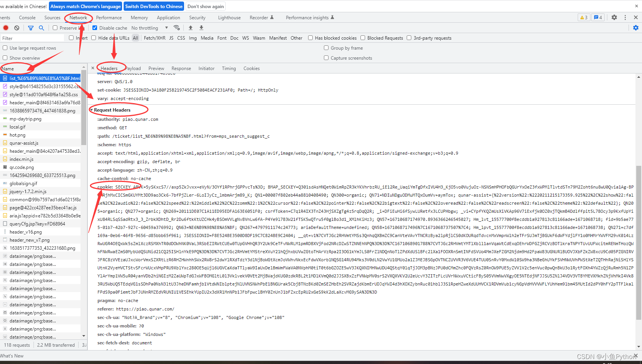Screen dimensions: 642x364
Task: Open Network settings gear on right
Action: point(636,28)
